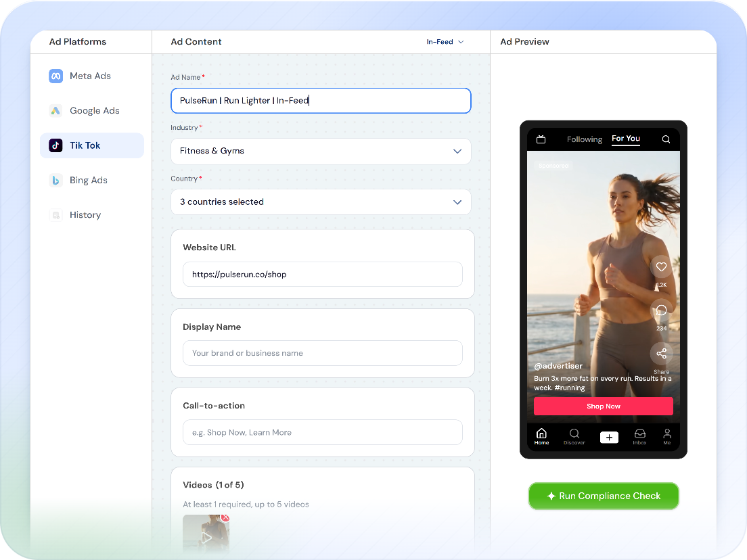Click the Display Name input field
Viewport: 747px width, 560px height.
point(323,353)
